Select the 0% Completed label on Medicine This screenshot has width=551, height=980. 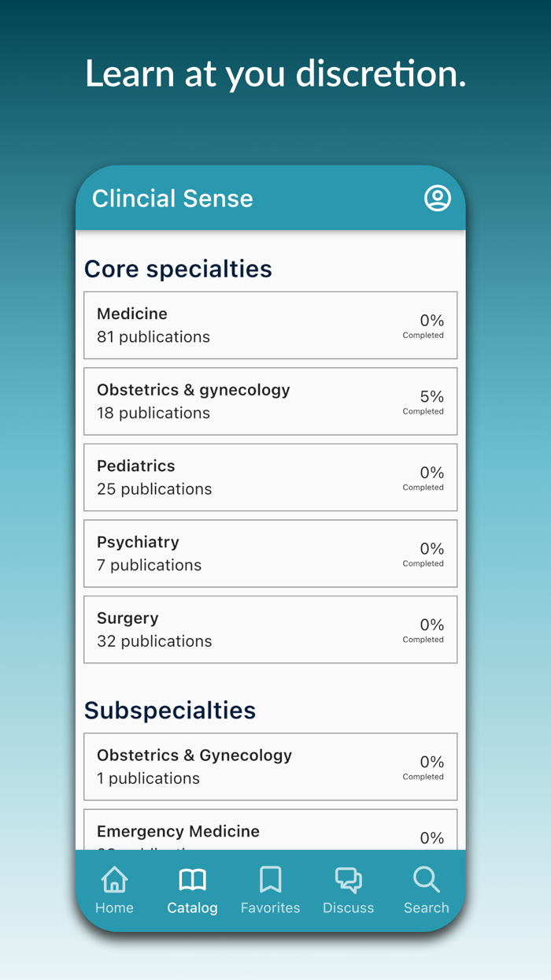point(423,325)
